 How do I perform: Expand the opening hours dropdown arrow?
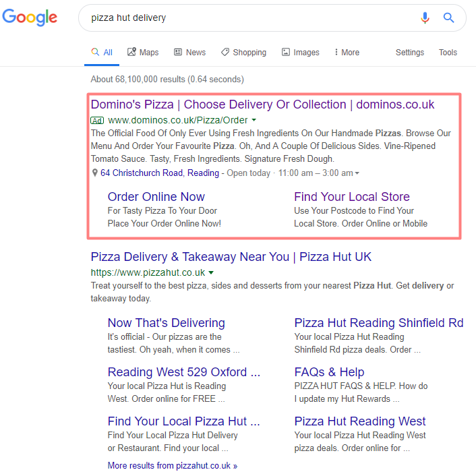coord(357,173)
